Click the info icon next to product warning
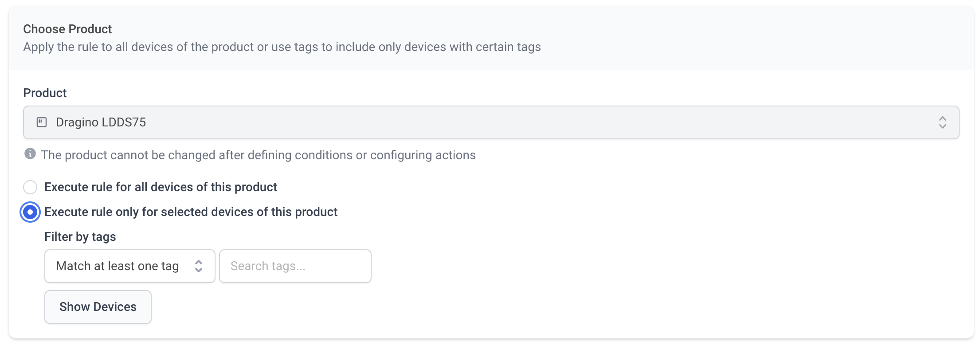Viewport: 980px width, 346px height. tap(30, 154)
